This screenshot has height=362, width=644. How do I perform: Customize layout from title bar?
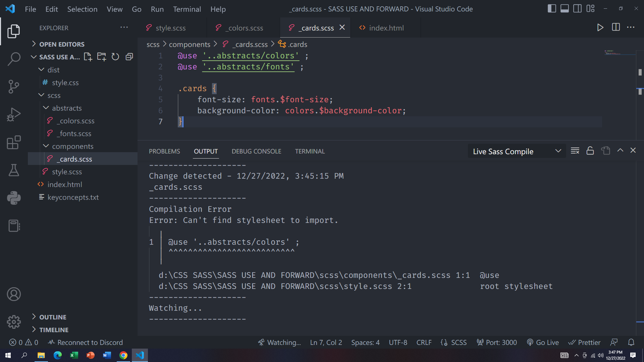click(x=590, y=9)
